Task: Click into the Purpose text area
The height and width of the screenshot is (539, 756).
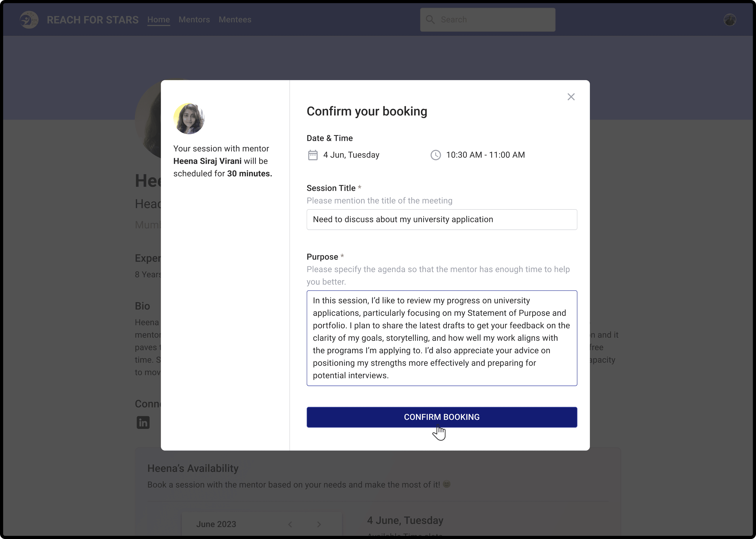Action: (441, 338)
